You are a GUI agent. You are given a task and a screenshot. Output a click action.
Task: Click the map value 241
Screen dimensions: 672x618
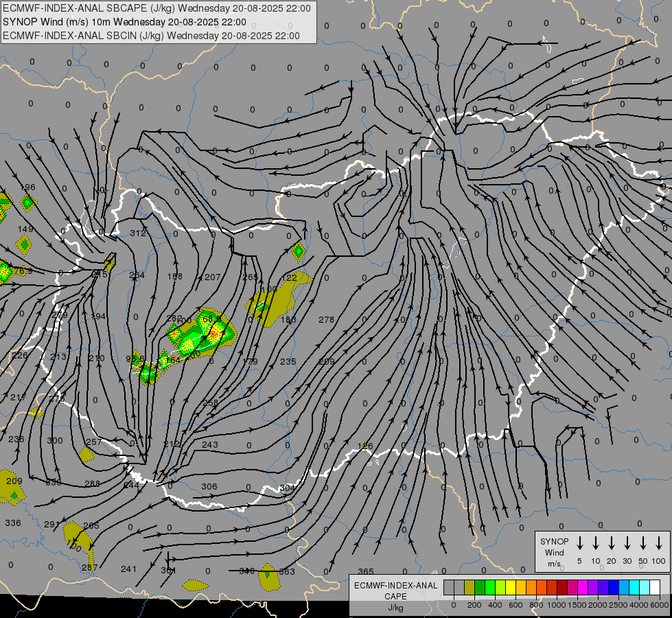click(128, 569)
